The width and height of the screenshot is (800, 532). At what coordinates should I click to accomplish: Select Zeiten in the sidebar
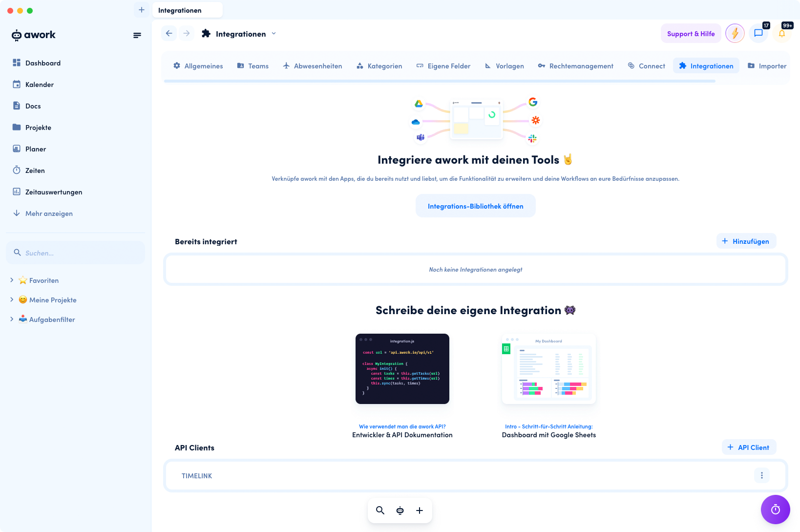34,170
